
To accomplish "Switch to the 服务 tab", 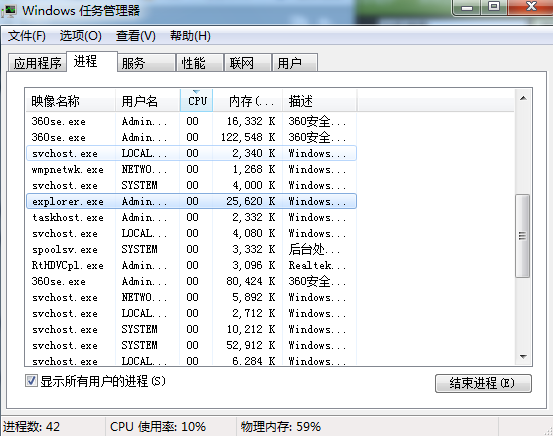I will (x=147, y=63).
